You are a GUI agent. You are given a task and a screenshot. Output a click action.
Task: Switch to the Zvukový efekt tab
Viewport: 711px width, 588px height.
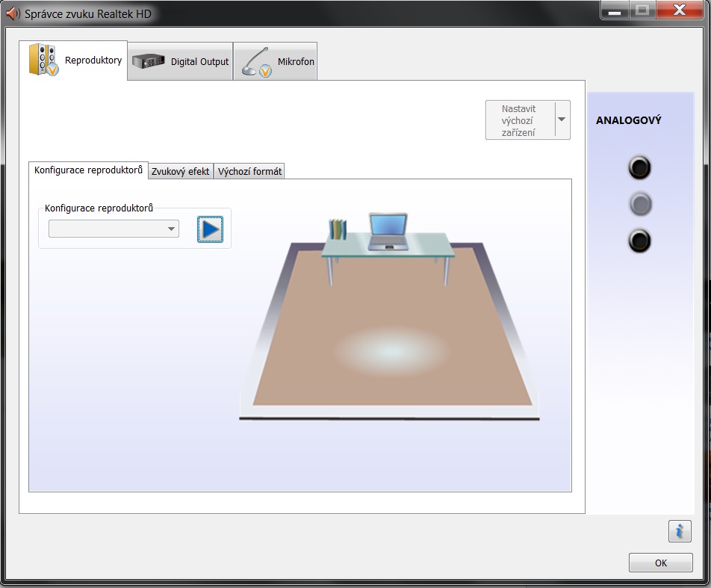181,172
